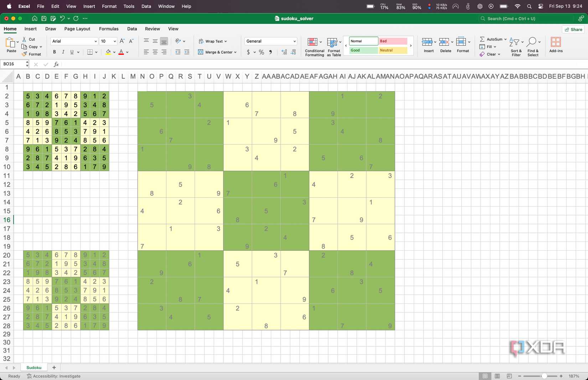Open the Tools menu in menu bar
This screenshot has height=380, width=588.
point(129,6)
